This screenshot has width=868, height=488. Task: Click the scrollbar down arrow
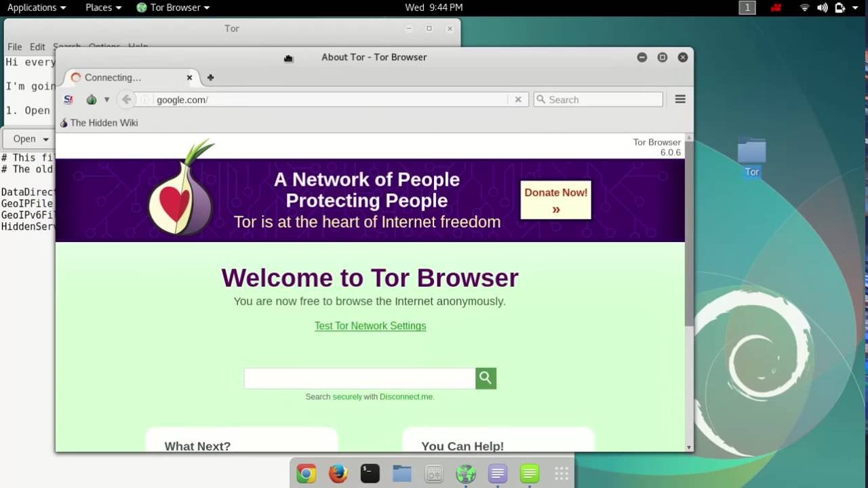(689, 447)
